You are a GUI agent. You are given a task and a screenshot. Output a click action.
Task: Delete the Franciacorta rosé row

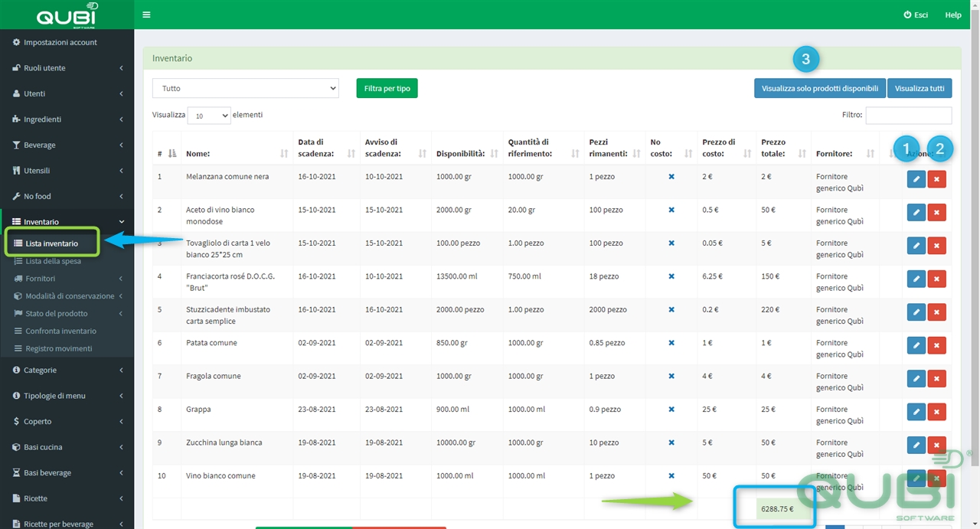click(x=936, y=279)
